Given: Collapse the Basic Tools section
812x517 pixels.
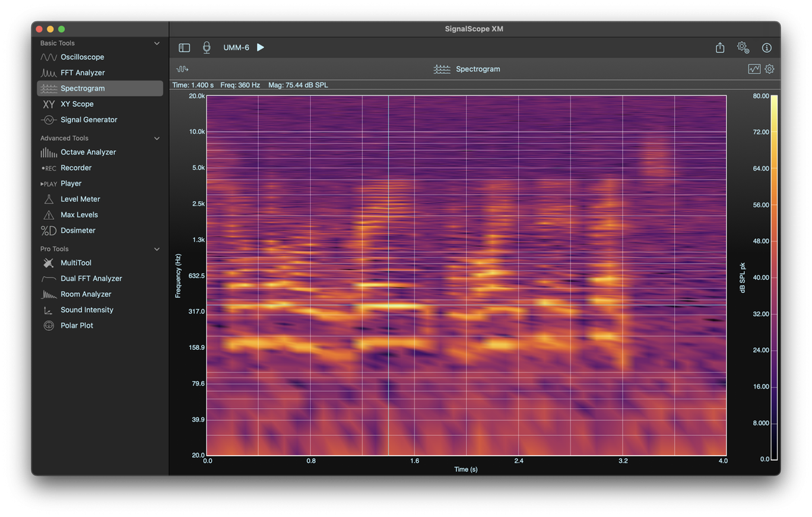Looking at the screenshot, I should (x=157, y=43).
